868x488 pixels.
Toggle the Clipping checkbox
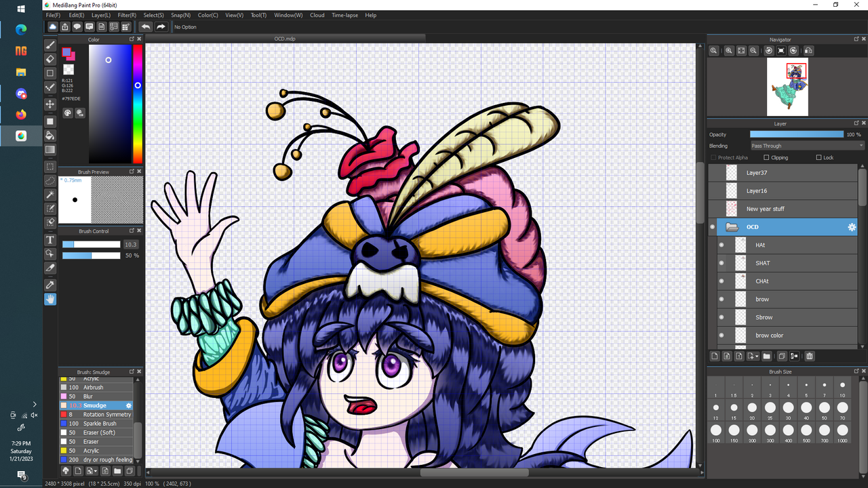(766, 157)
